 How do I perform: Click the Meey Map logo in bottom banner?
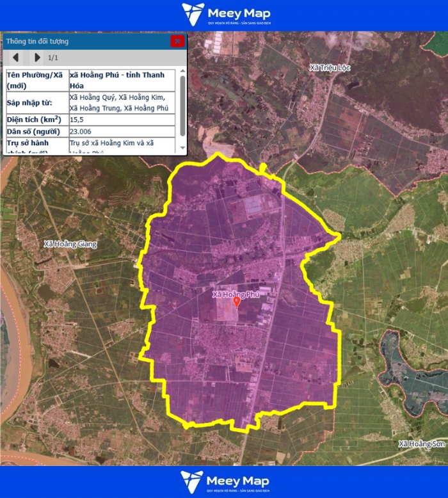(225, 482)
